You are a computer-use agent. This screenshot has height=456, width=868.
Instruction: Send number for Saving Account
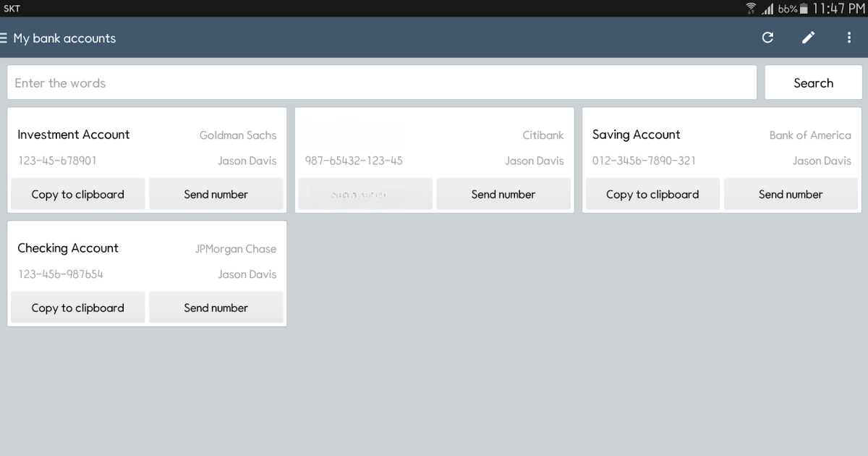(x=791, y=194)
